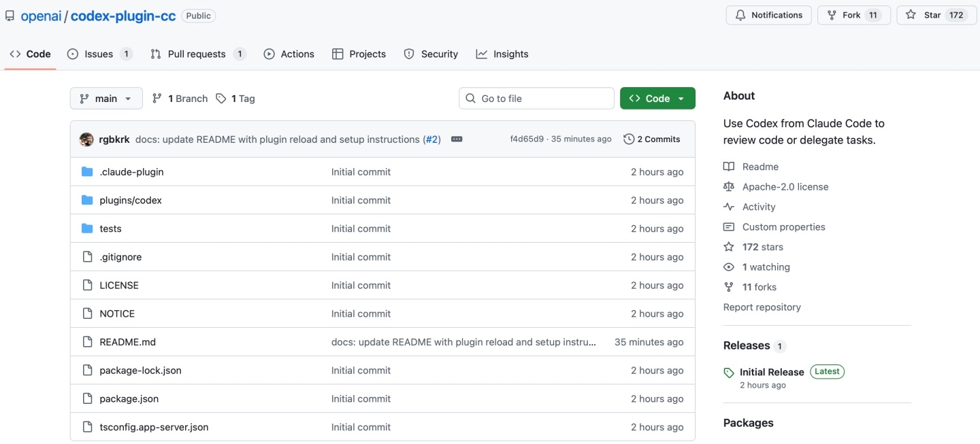Screen dimensions: 980x444
Task: Open the Pull requests tab
Action: coord(196,54)
